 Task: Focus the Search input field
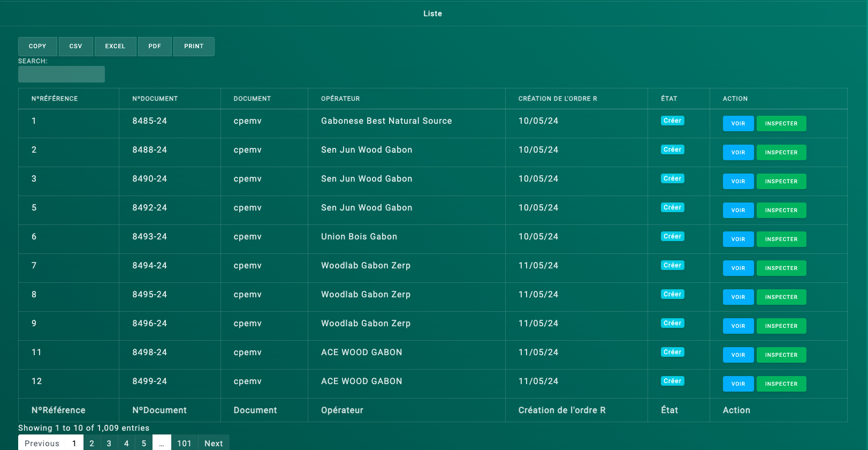62,74
